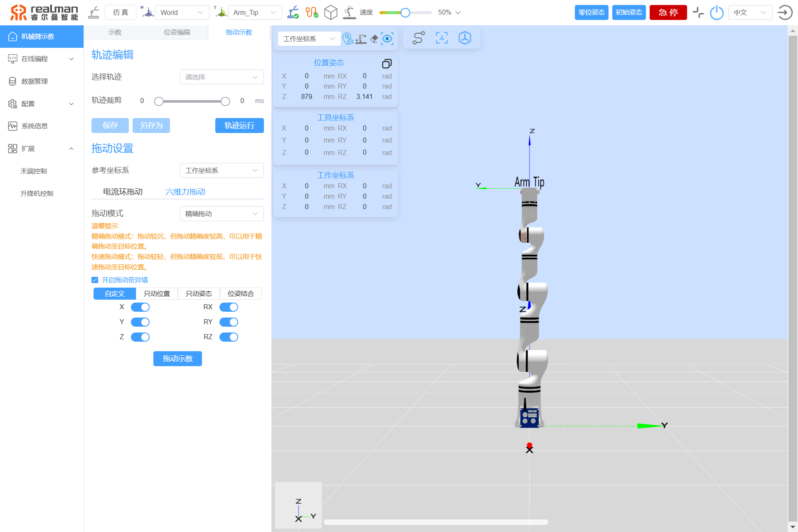The image size is (798, 532).
Task: Open the 选择轨迹 trajectory dropdown
Action: tap(222, 77)
